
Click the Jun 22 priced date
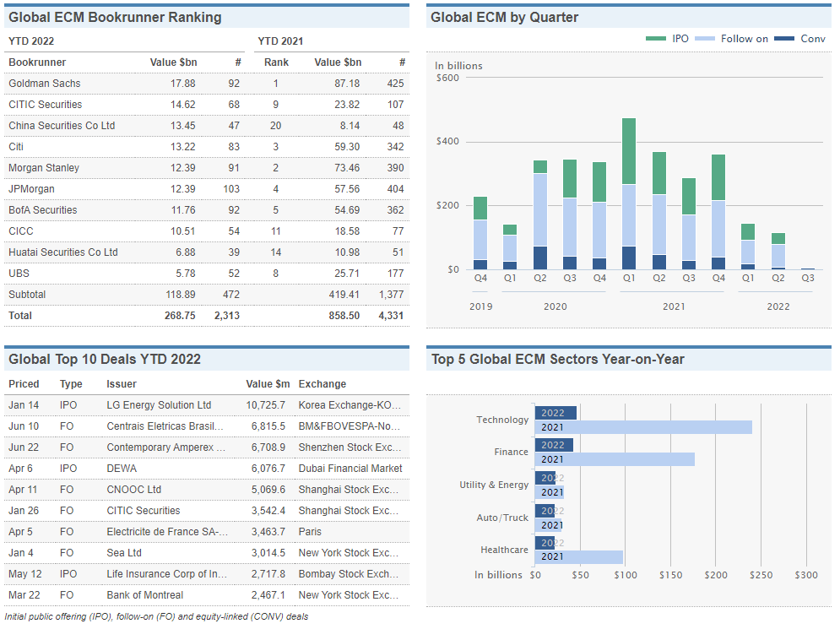24,447
